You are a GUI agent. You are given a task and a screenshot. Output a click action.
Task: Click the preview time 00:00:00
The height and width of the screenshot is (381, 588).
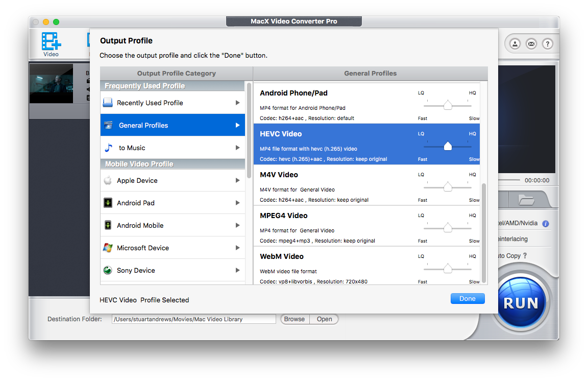[x=537, y=180]
